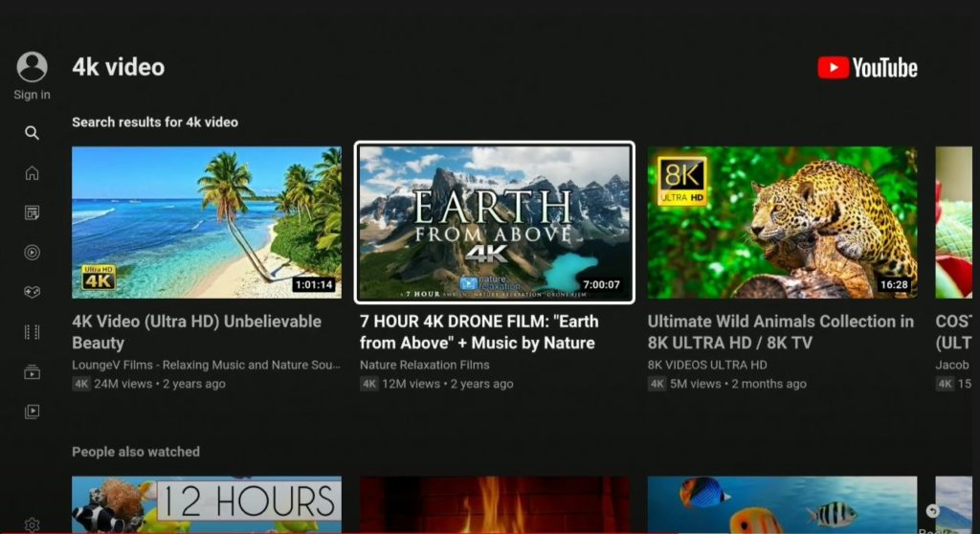Click the '12M views • 2 years ago' text
Viewport: 980px width, 534px height.
(448, 384)
